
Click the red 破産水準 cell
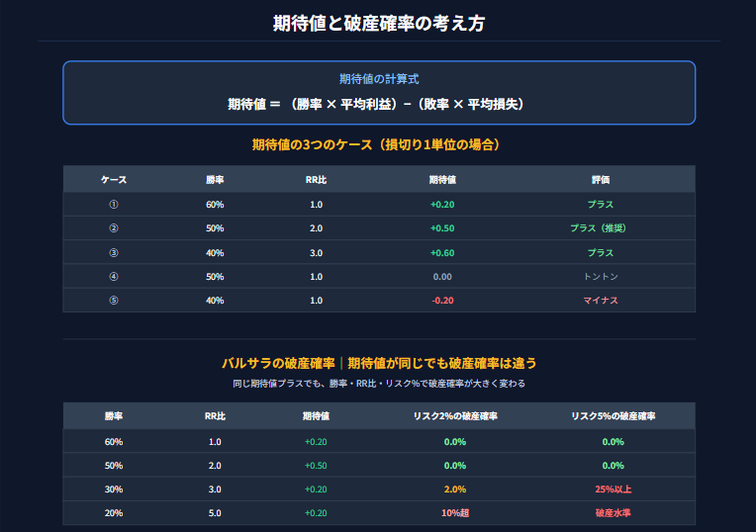pyautogui.click(x=613, y=513)
